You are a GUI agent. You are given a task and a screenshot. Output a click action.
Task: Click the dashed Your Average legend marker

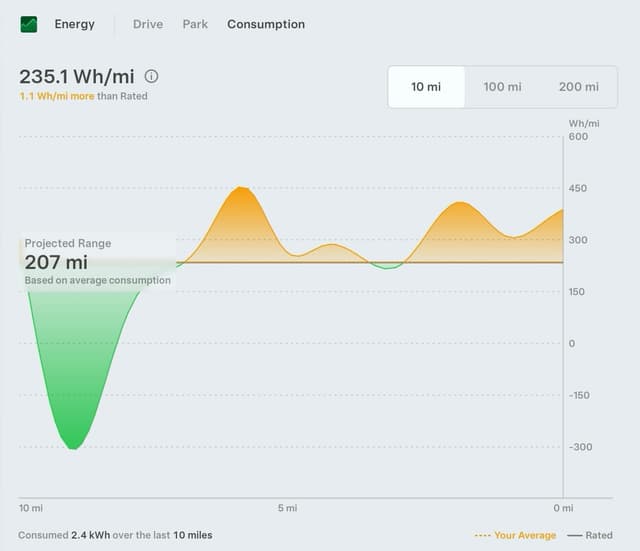483,535
